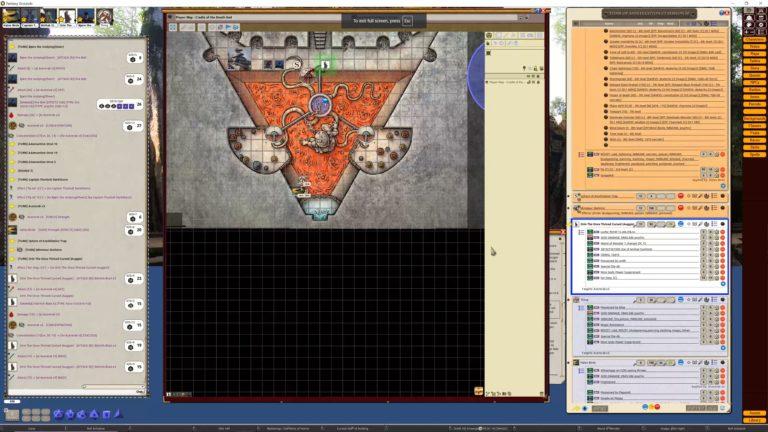768x432 pixels.
Task: Open the Spells sidebar tab
Action: pos(754,154)
